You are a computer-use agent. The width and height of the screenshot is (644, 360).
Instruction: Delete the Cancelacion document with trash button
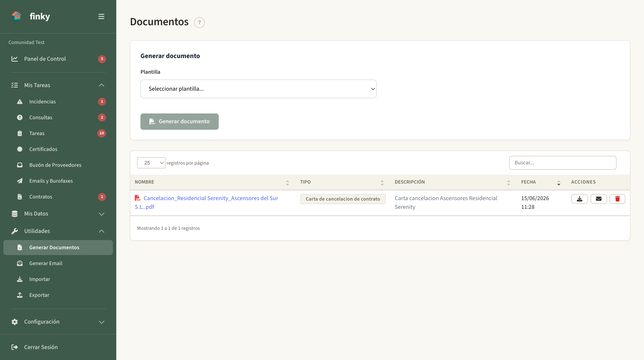[x=617, y=199]
